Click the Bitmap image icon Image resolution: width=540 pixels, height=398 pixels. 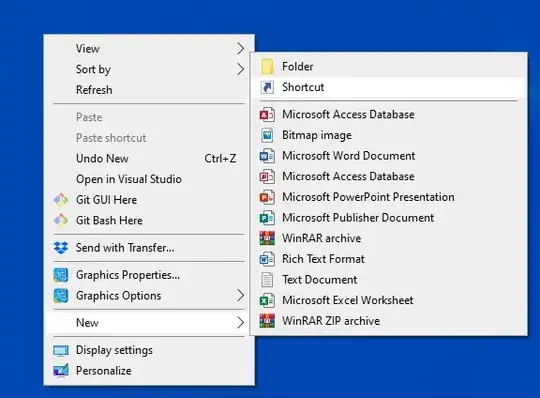coord(267,135)
